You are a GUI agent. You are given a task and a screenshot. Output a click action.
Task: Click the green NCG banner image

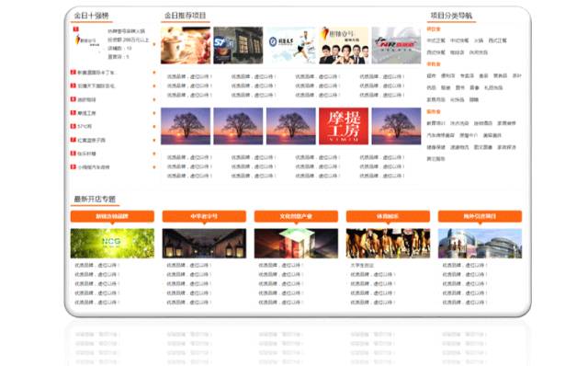(x=112, y=244)
